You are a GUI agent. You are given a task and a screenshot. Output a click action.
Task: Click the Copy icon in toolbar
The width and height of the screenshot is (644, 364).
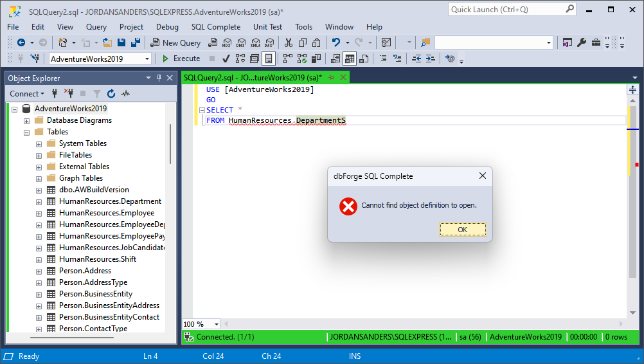[x=303, y=42]
